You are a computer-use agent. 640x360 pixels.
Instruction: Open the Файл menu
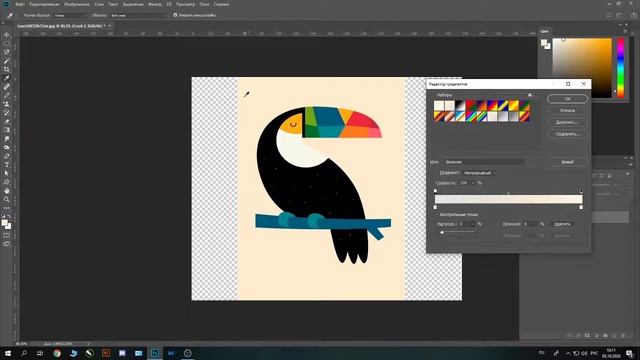point(20,4)
